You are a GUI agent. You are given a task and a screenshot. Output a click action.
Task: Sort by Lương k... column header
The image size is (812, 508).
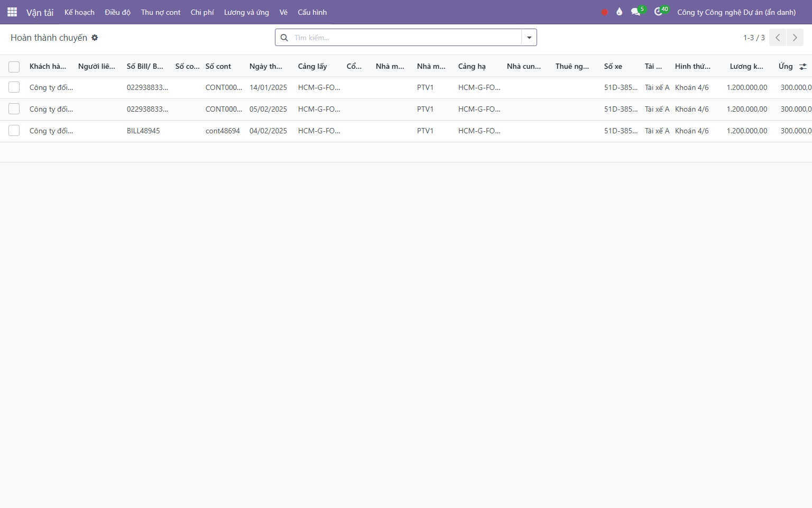point(746,66)
